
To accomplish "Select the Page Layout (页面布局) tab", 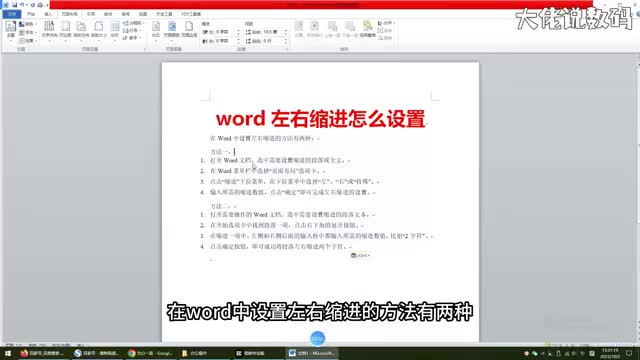I will click(x=69, y=14).
